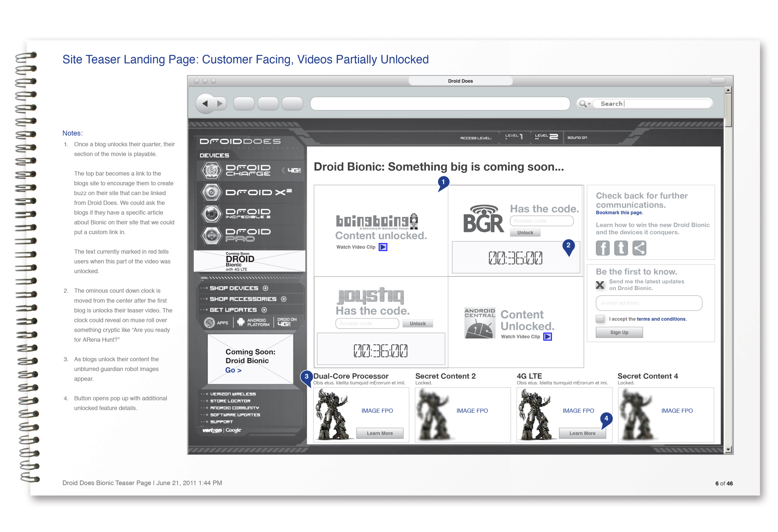
Task: Click Learn More under 4G LTE
Action: (x=582, y=433)
